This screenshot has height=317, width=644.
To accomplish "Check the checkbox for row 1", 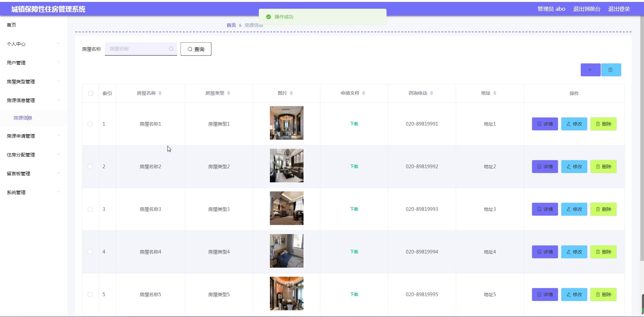I will coord(90,124).
